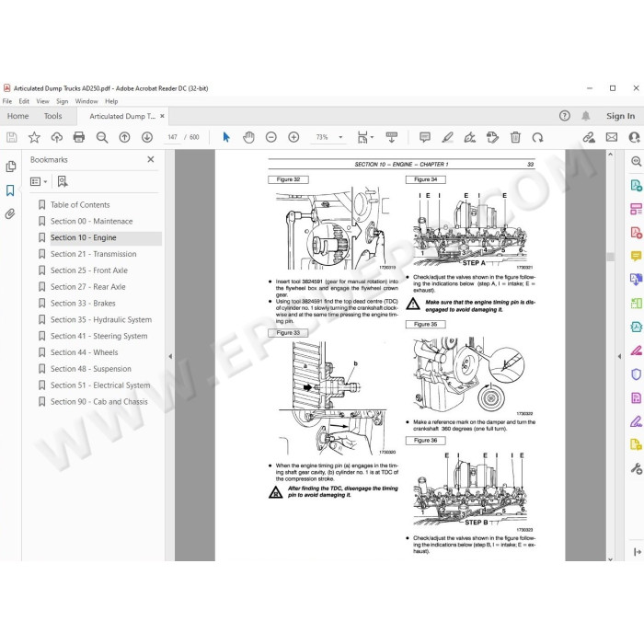This screenshot has height=644, width=644.
Task: Jump to Section 25 - Front Axle
Action: [89, 270]
